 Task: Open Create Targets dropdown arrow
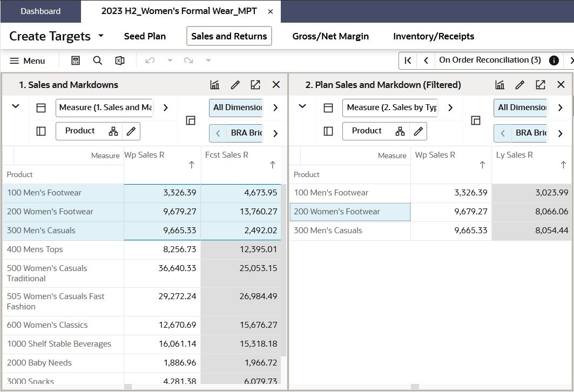(x=101, y=36)
